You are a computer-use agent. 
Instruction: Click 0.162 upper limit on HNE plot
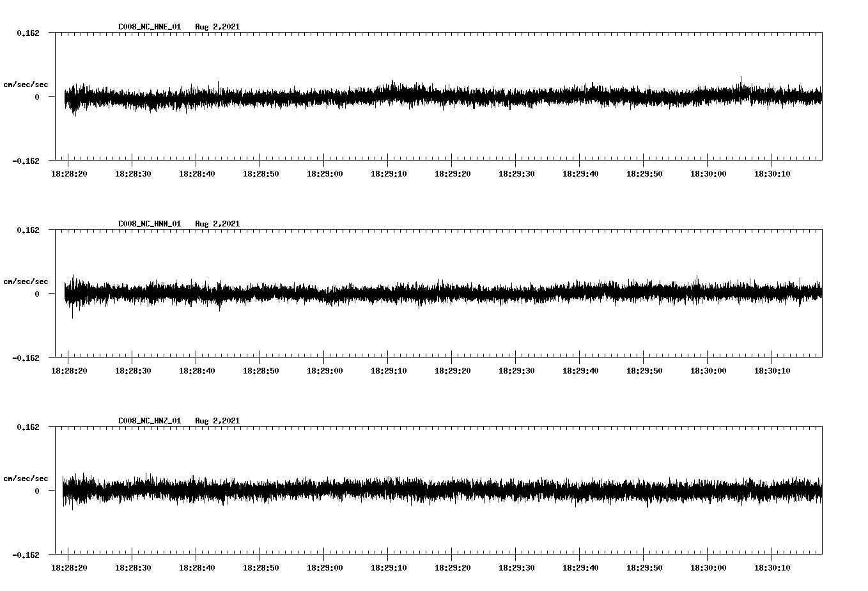pos(27,33)
